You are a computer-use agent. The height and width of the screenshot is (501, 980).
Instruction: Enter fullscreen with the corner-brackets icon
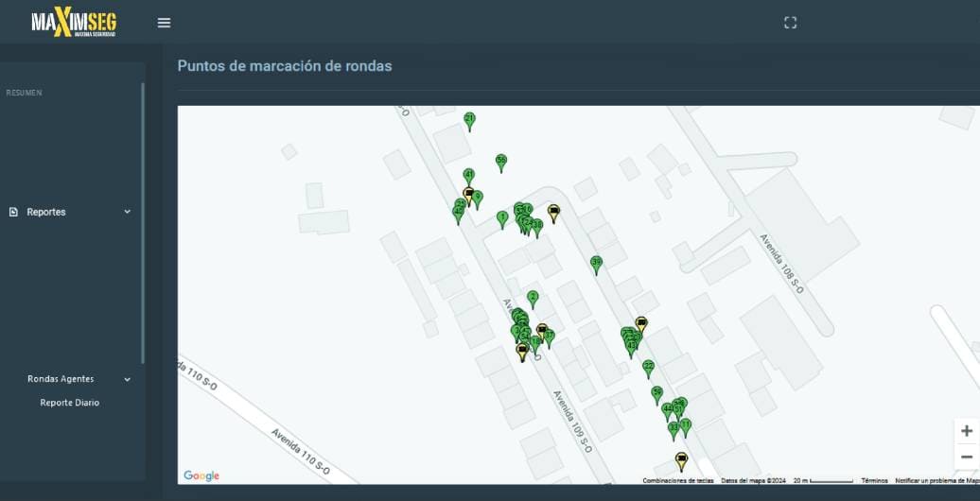coord(790,23)
